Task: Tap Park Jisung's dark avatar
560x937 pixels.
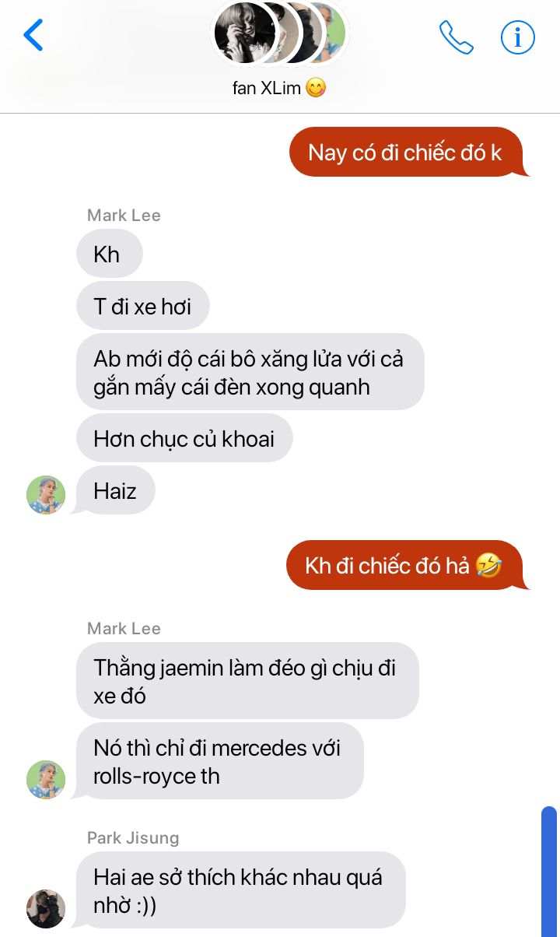Action: click(46, 909)
